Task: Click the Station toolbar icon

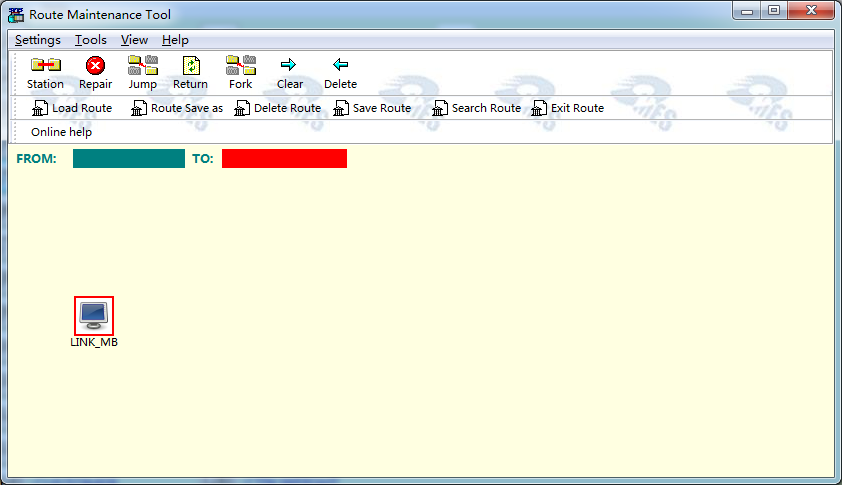Action: pyautogui.click(x=45, y=67)
